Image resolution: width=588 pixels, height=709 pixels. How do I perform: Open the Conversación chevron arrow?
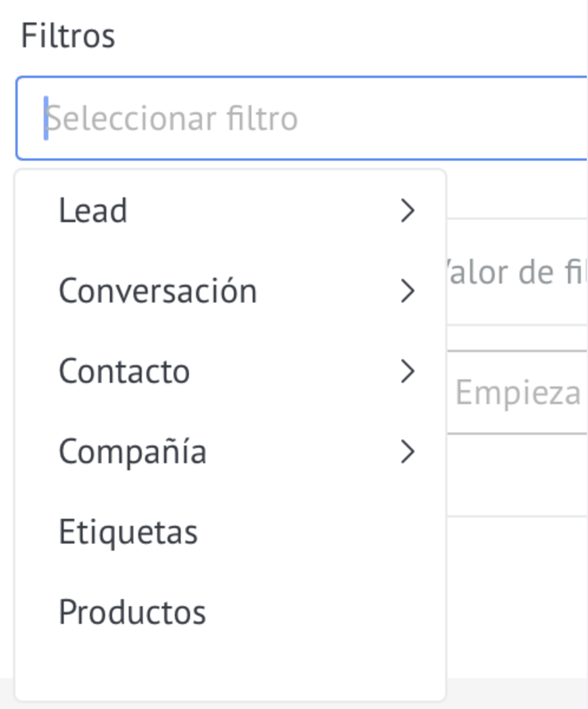tap(407, 291)
